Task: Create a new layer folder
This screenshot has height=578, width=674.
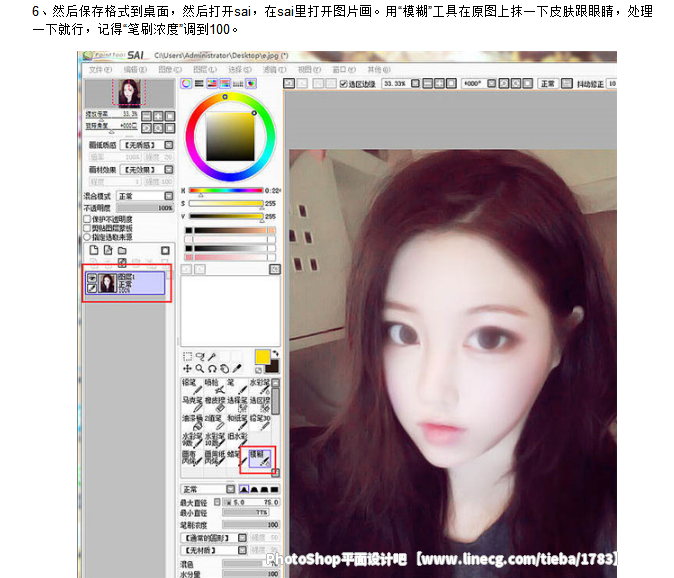Action: pos(122,250)
